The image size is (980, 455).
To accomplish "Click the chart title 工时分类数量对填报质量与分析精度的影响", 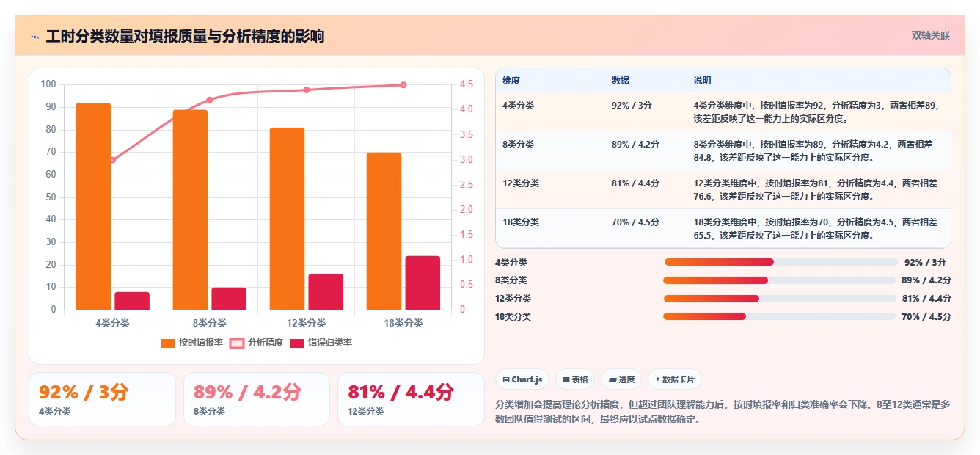I will 185,37.
